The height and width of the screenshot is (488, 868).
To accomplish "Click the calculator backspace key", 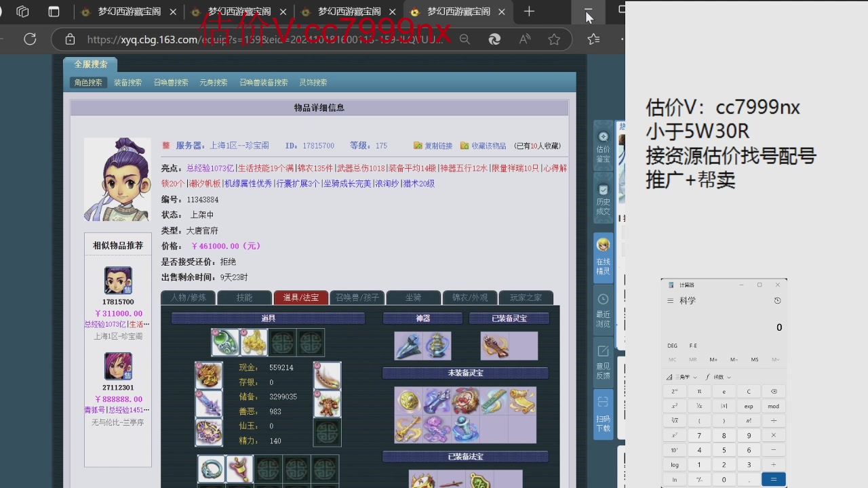I will [774, 391].
